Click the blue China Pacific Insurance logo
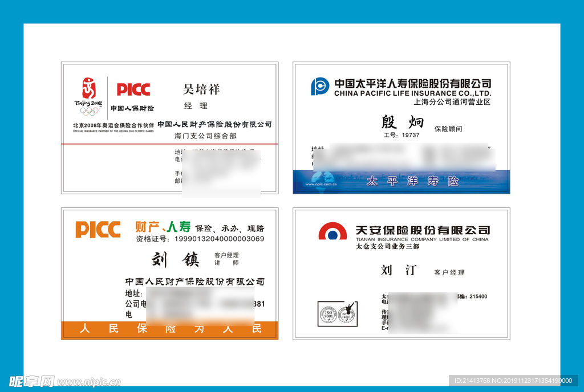This screenshot has width=584, height=392. click(x=320, y=86)
